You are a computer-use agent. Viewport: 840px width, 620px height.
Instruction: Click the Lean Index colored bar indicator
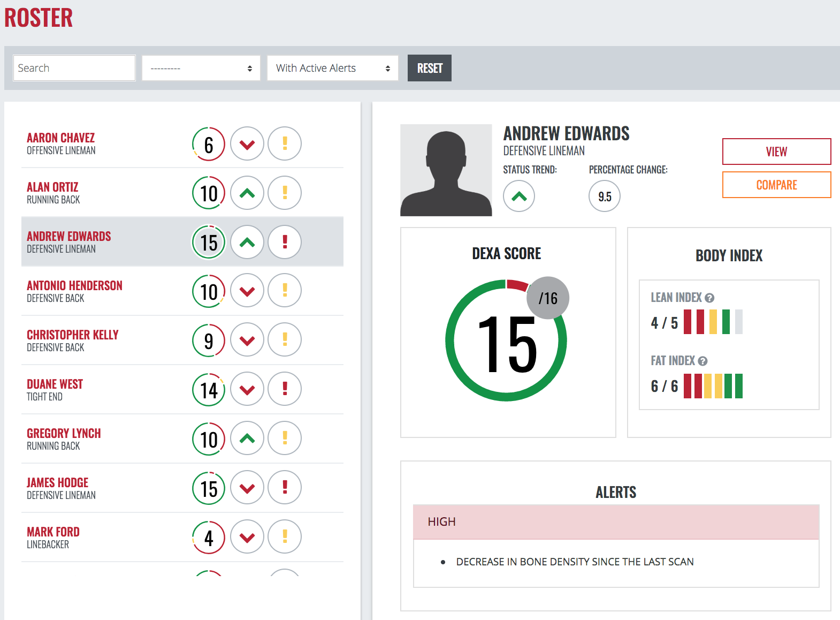pyautogui.click(x=713, y=322)
